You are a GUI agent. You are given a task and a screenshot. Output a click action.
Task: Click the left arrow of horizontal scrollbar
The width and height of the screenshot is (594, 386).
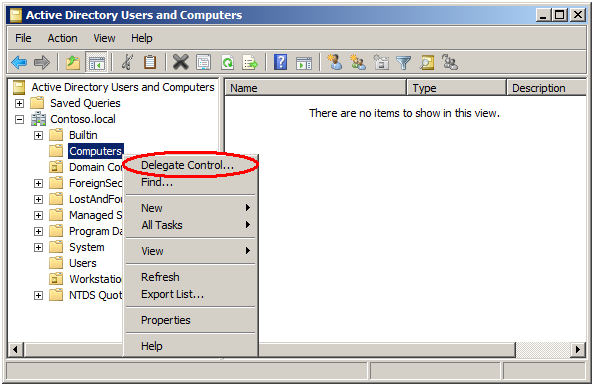[15, 349]
